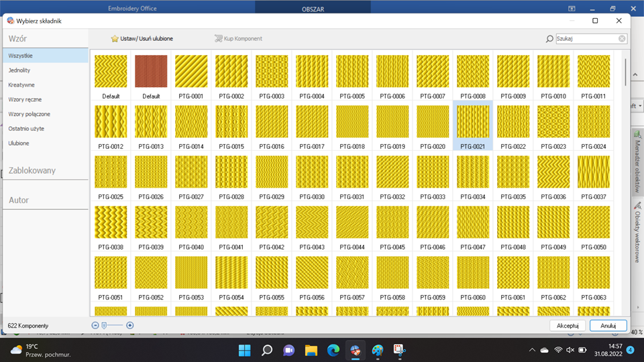Show the Ulubione favorites list
Screen dimensions: 644x362
(x=19, y=143)
